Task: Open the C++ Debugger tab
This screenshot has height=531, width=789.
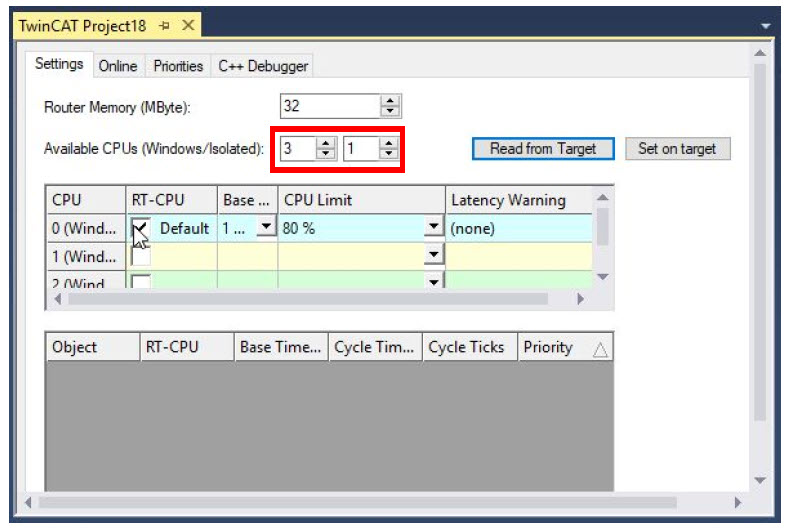Action: point(263,66)
